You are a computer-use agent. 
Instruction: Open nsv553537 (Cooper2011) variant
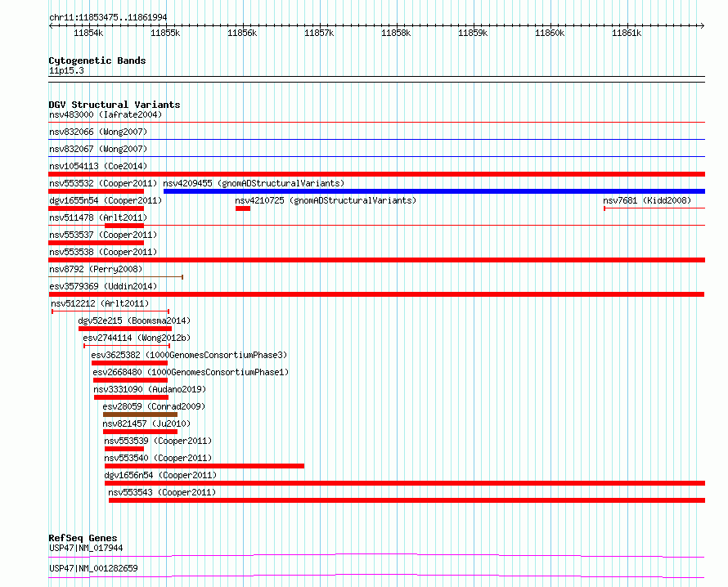pyautogui.click(x=103, y=235)
